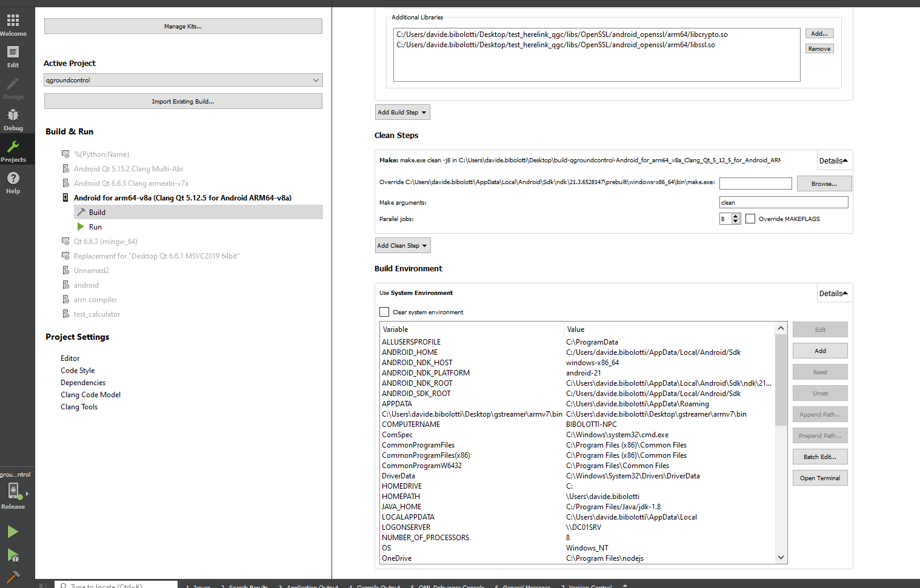Enable Clear system environment checkbox

(x=384, y=312)
